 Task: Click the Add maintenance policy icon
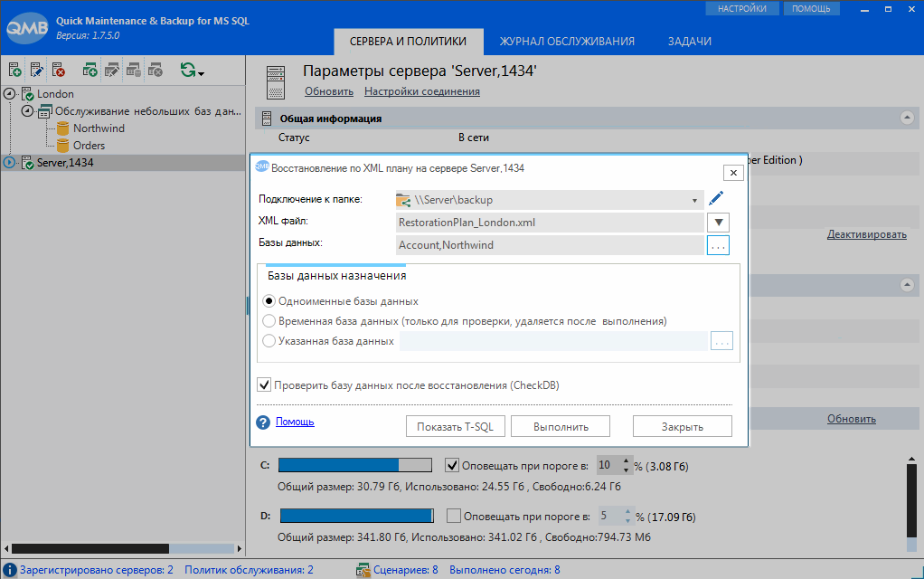tap(90, 71)
